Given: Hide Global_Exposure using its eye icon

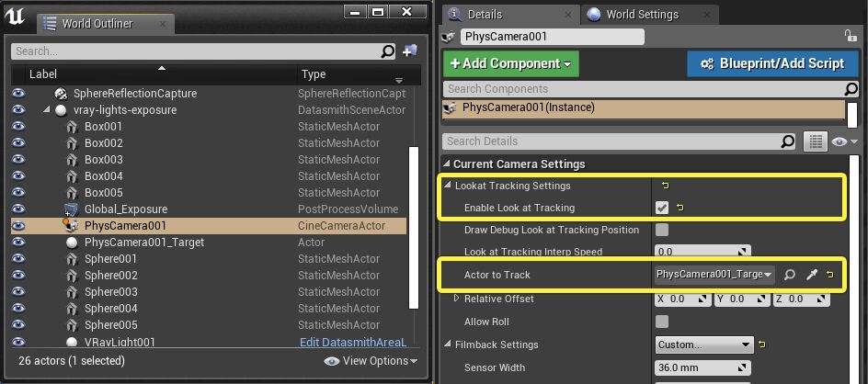Looking at the screenshot, I should click(17, 209).
